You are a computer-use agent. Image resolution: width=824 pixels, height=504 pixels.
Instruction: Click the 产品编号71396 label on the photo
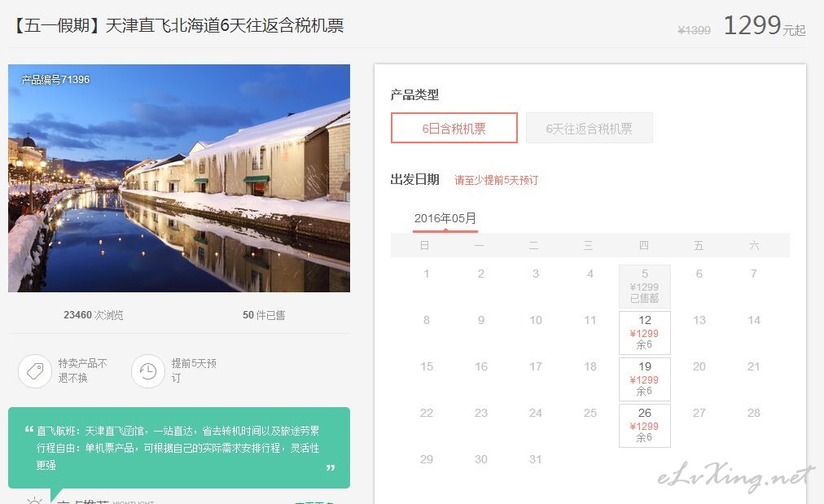55,79
